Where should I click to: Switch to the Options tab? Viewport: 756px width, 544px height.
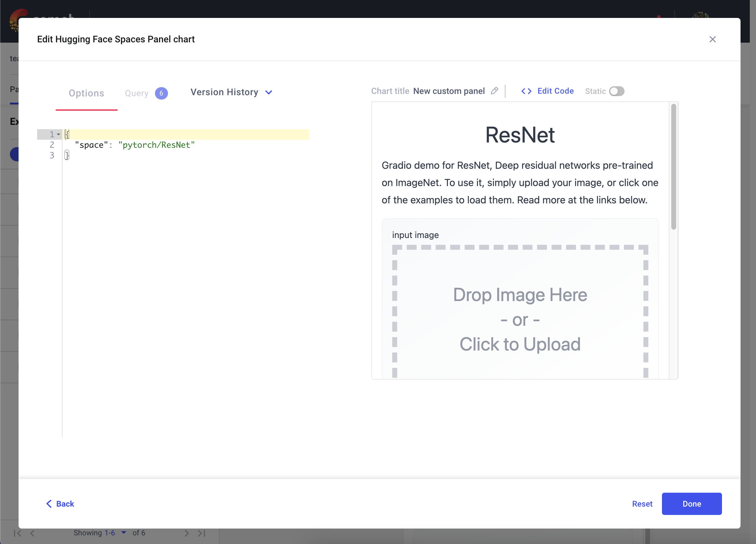tap(86, 93)
